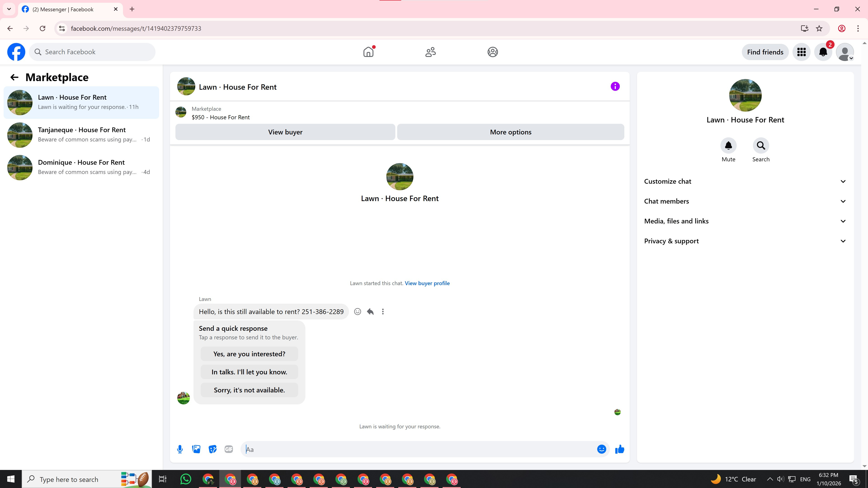868x488 pixels.
Task: Attach a photo using the image icon
Action: tap(196, 449)
